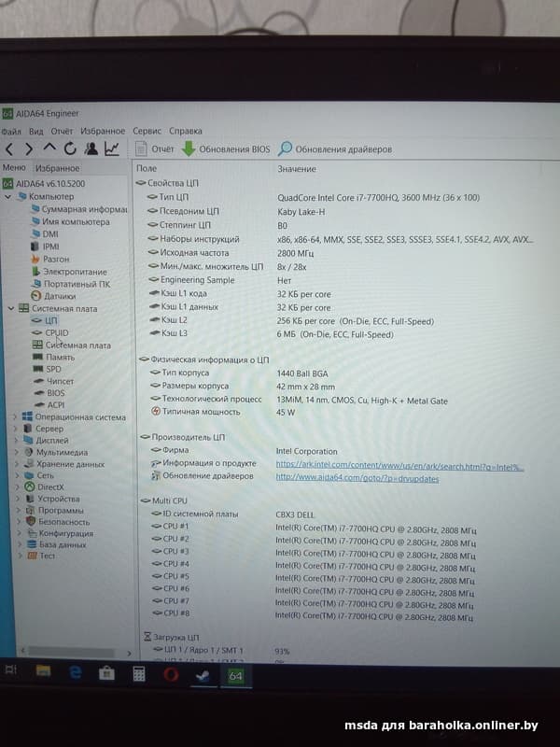Expand the Сервер tree node
The width and height of the screenshot is (560, 747).
point(16,429)
